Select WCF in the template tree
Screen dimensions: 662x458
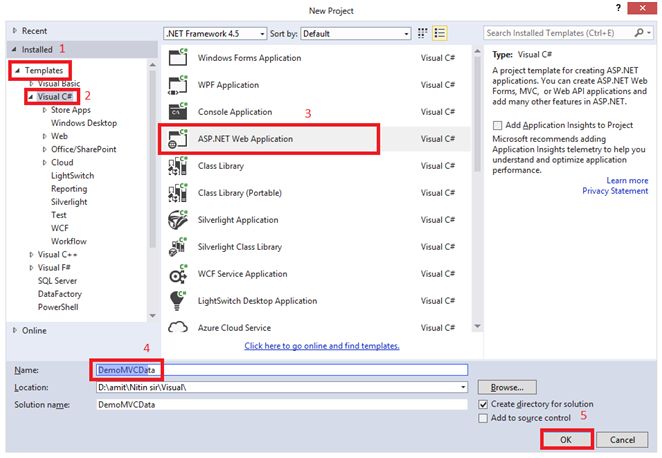[x=60, y=228]
